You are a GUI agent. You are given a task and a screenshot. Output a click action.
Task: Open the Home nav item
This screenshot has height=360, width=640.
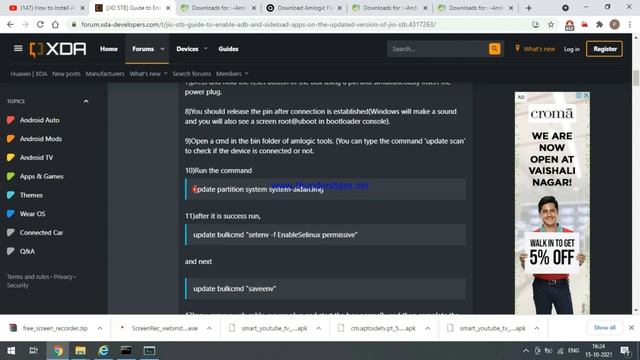[109, 49]
